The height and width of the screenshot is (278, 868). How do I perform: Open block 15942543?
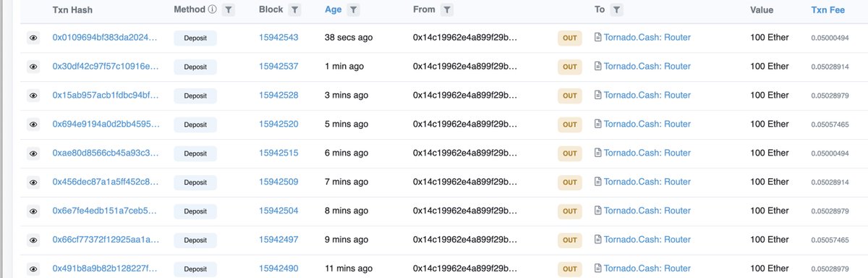(278, 38)
